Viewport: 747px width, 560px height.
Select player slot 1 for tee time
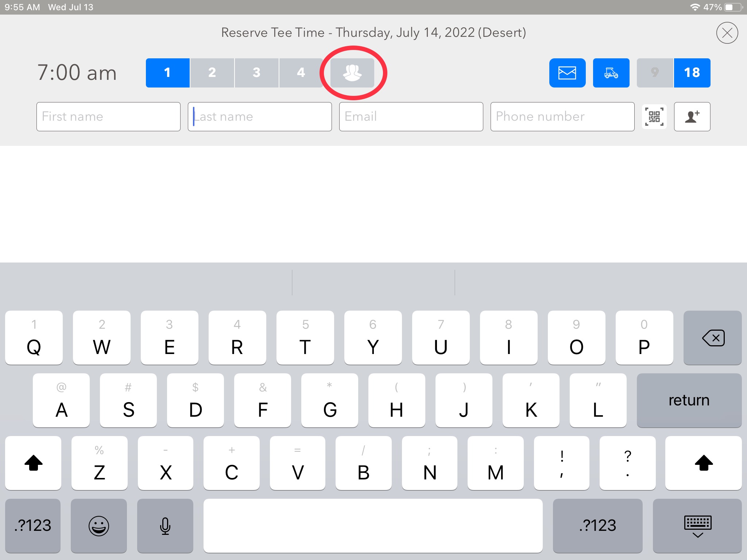(168, 72)
